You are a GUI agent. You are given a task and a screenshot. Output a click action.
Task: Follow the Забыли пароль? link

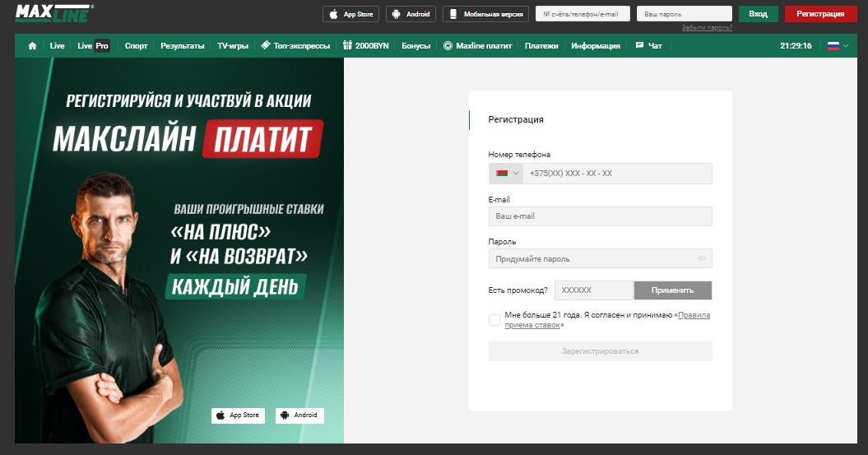coord(707,27)
